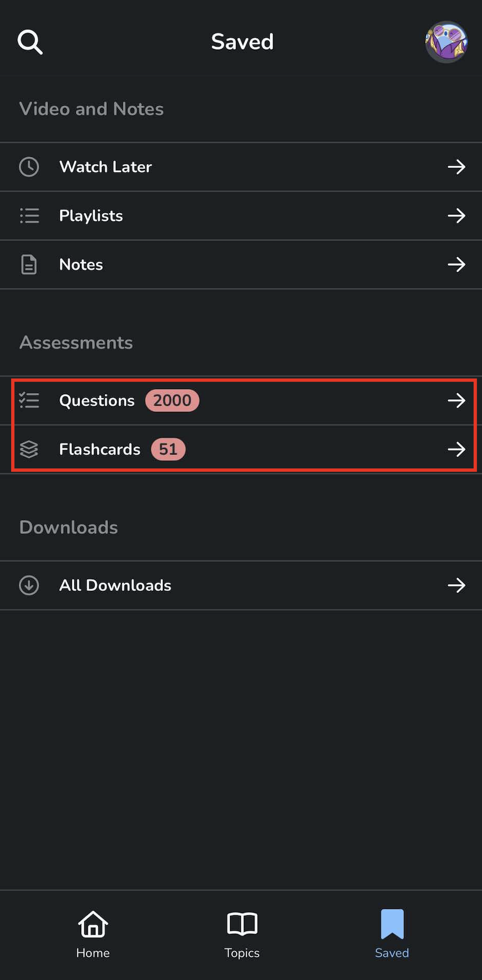
Task: Tap the Watch Later clock icon
Action: pyautogui.click(x=29, y=167)
